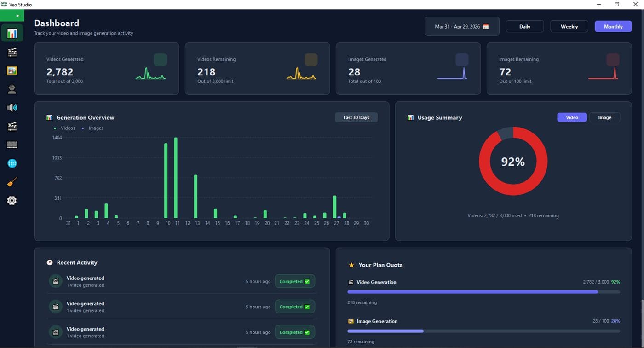Click the third Completed status badge
Screen dimensions: 644x348
294,332
